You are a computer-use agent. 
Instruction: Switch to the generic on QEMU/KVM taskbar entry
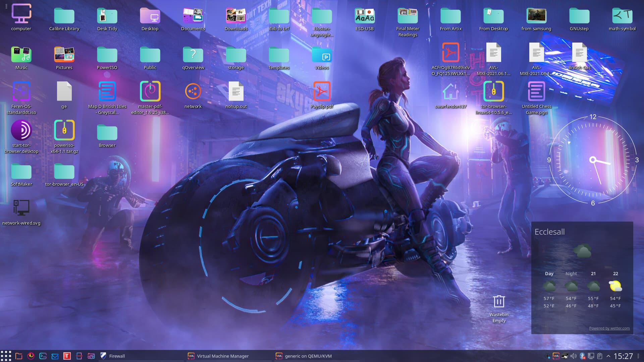pyautogui.click(x=317, y=356)
